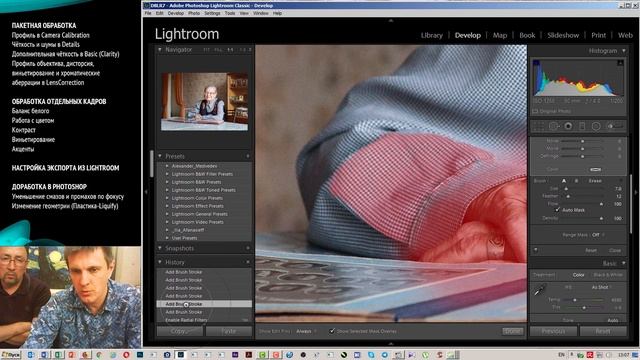The height and width of the screenshot is (360, 640).
Task: Set Navigator zoom to 1:1
Action: tap(231, 50)
